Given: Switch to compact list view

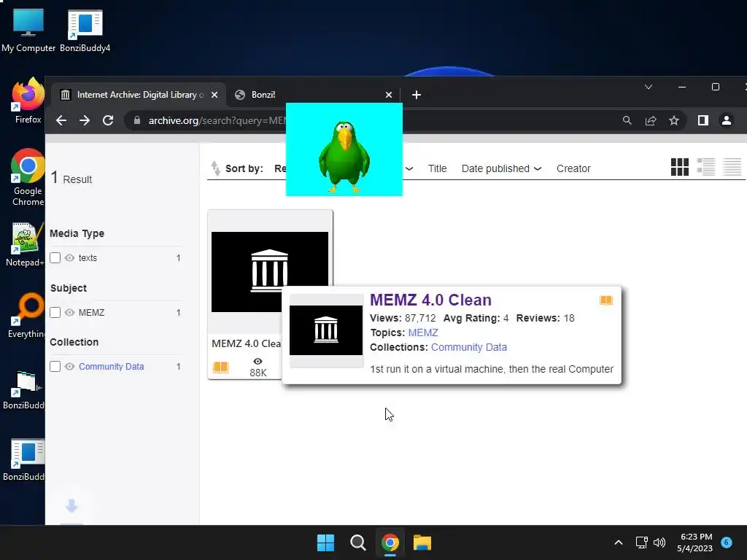Looking at the screenshot, I should pyautogui.click(x=732, y=167).
